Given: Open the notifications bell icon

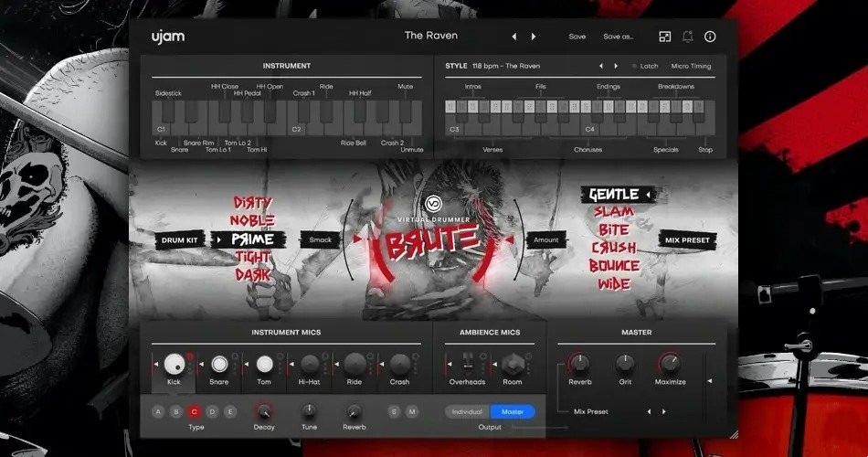Looking at the screenshot, I should tap(687, 37).
